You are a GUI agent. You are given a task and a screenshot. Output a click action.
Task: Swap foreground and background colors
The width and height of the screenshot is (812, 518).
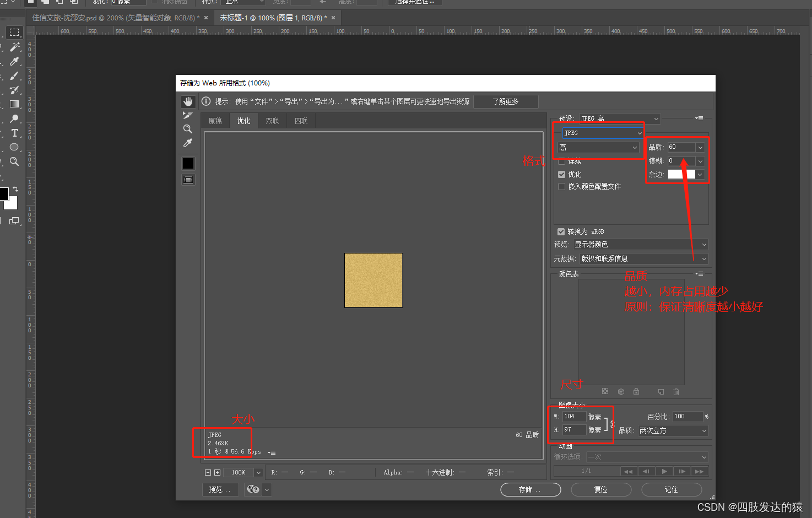(x=15, y=189)
